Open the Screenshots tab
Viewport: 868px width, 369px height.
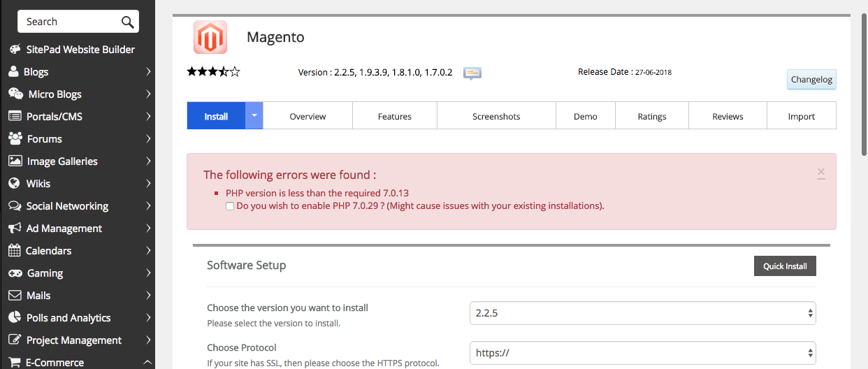pyautogui.click(x=496, y=116)
